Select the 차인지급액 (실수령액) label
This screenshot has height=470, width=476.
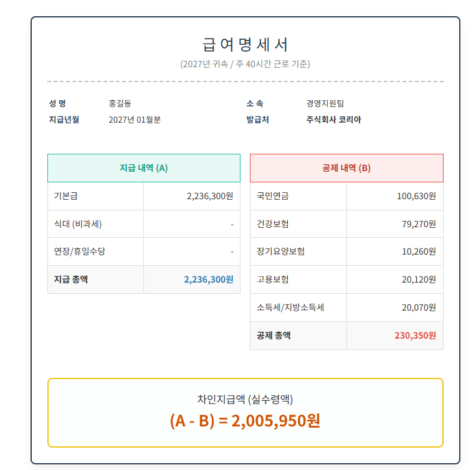(x=245, y=400)
